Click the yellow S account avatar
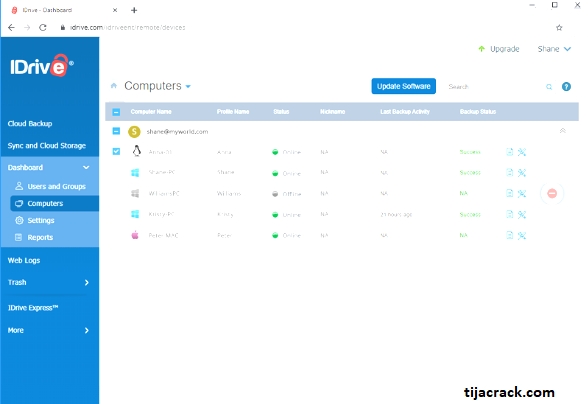 (x=134, y=132)
